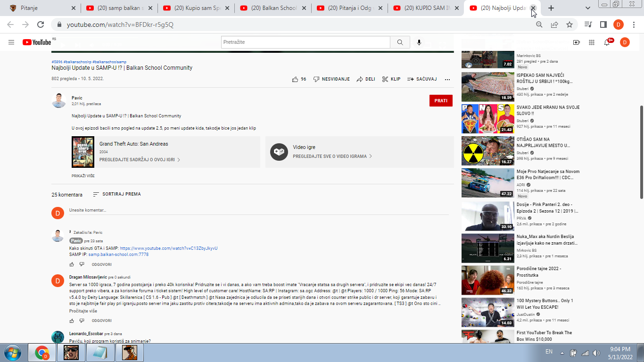Open Pavic channel name
The width and height of the screenshot is (644, 362).
pos(77,98)
